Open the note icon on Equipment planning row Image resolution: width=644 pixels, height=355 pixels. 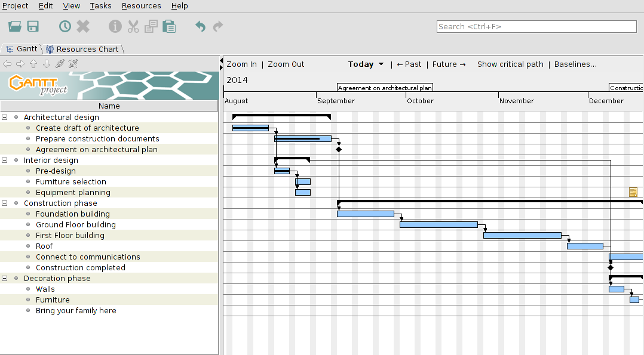633,192
